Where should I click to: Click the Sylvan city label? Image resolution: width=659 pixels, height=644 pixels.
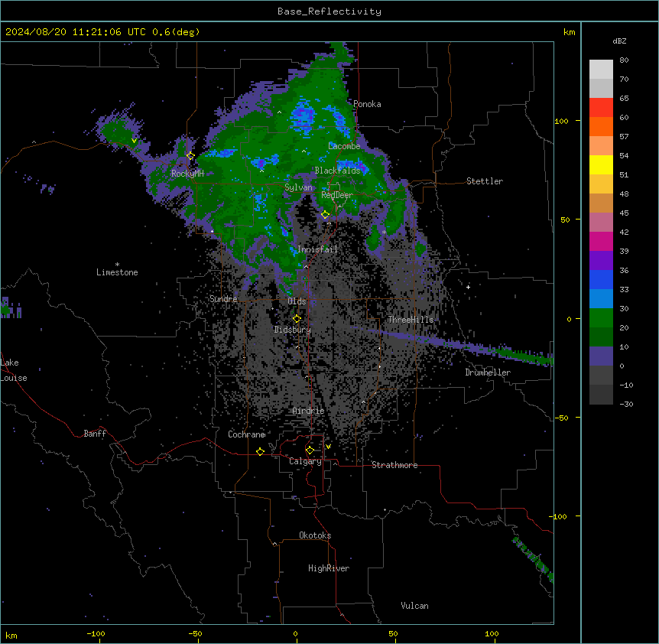[x=298, y=187]
